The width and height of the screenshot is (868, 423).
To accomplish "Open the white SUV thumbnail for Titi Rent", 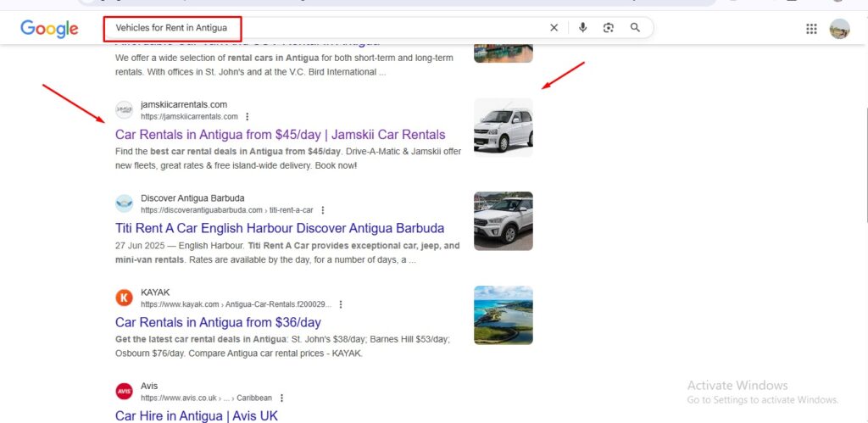I will coord(504,221).
